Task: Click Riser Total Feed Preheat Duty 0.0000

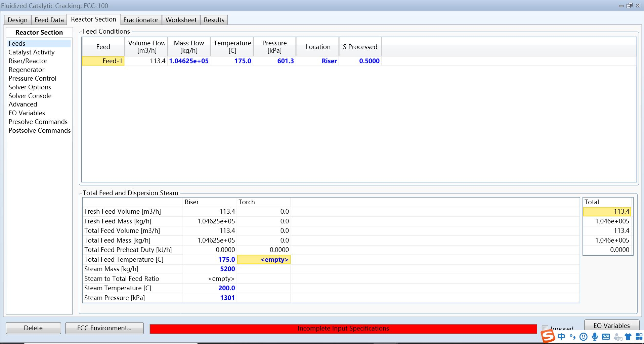Action: [x=210, y=250]
